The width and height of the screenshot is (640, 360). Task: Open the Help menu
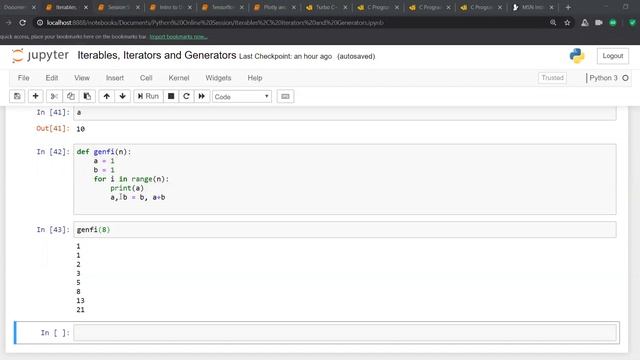[x=255, y=78]
